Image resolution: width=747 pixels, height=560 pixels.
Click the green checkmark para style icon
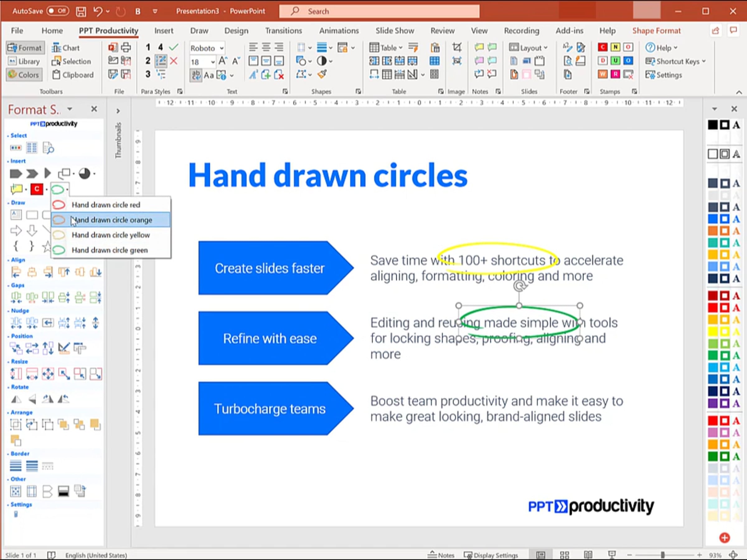174,47
